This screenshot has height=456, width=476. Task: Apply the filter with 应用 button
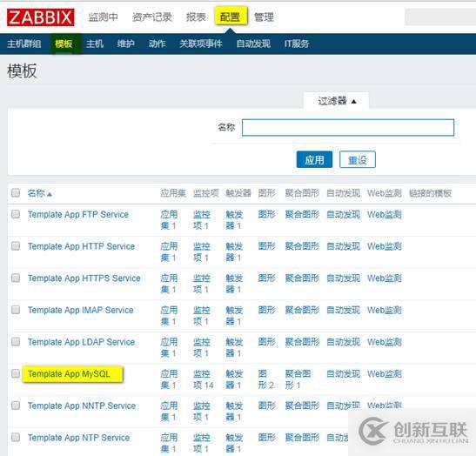(314, 159)
